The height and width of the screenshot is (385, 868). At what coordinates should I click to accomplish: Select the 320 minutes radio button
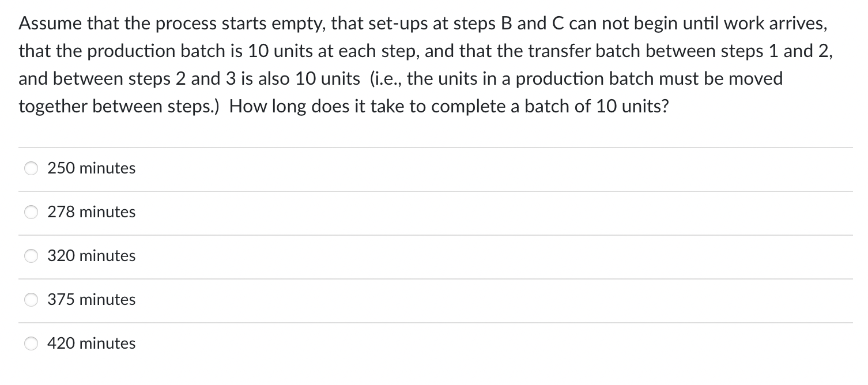[x=31, y=256]
